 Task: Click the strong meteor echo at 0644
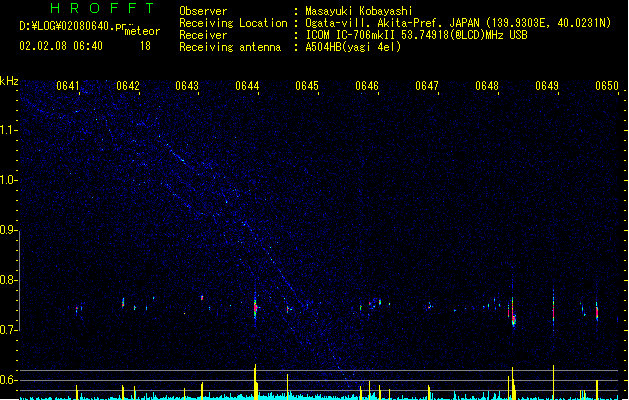pos(255,307)
